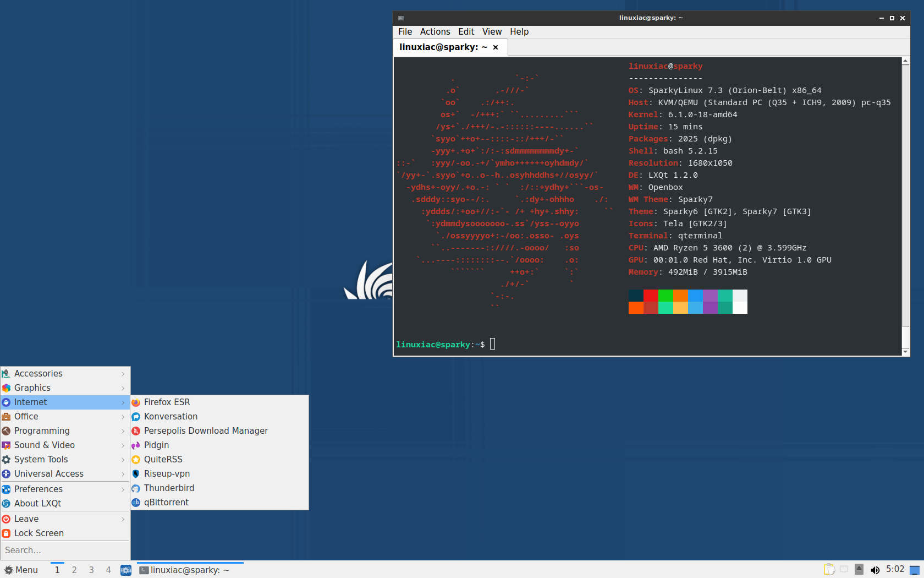Open Pidgin messenger
924x578 pixels.
[x=219, y=445]
